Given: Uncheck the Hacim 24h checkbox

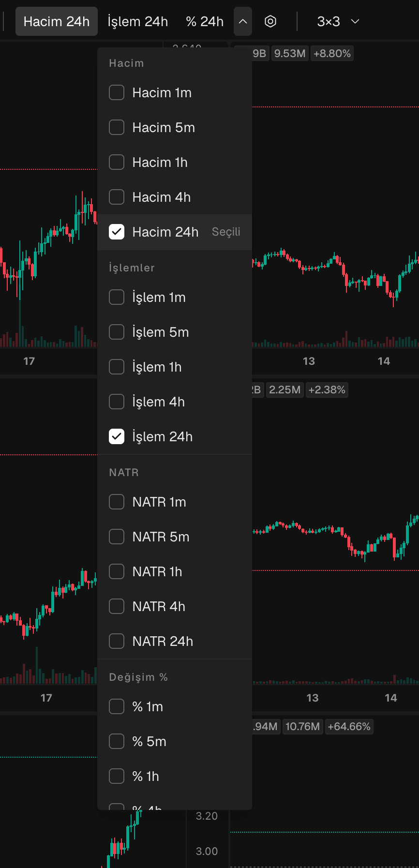Looking at the screenshot, I should tap(117, 232).
